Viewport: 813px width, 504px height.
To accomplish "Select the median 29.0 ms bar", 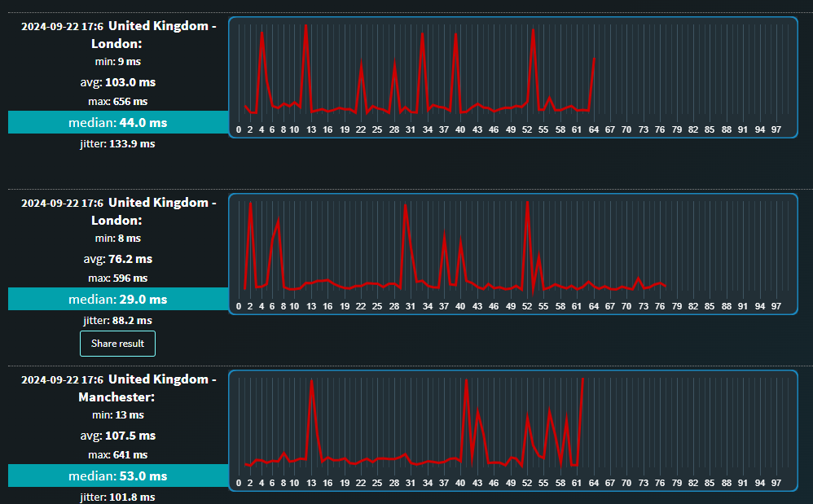I will point(118,299).
